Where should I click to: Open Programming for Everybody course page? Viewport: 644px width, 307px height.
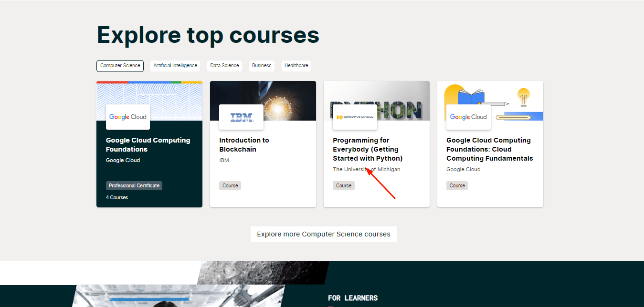point(367,149)
